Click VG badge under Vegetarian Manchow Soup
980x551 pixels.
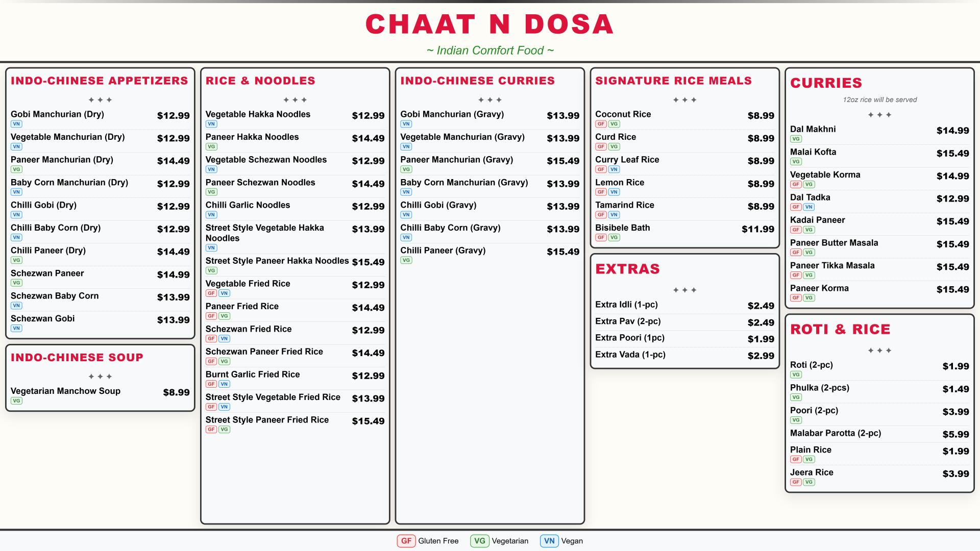(x=16, y=400)
